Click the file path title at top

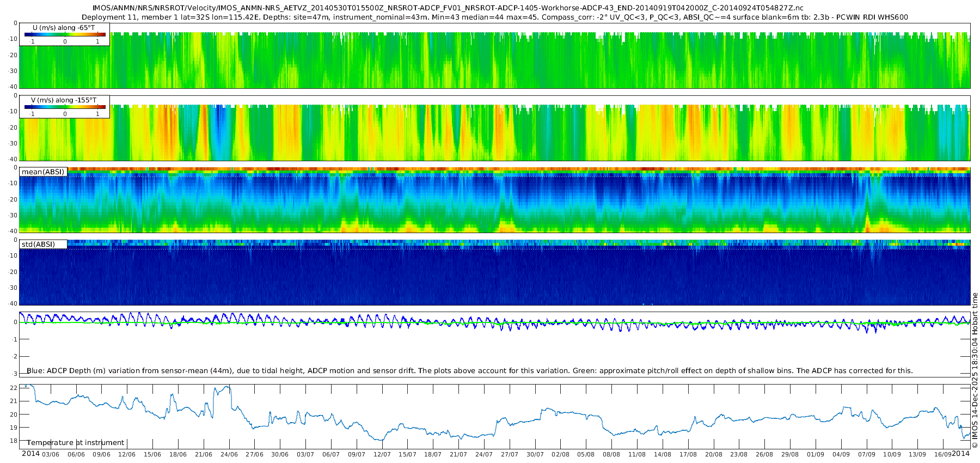[448, 8]
